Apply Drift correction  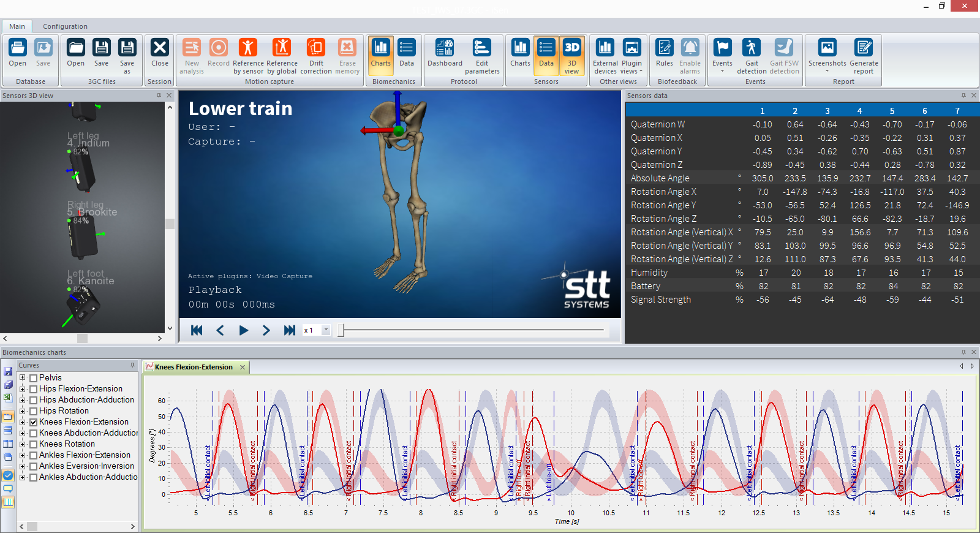(316, 56)
